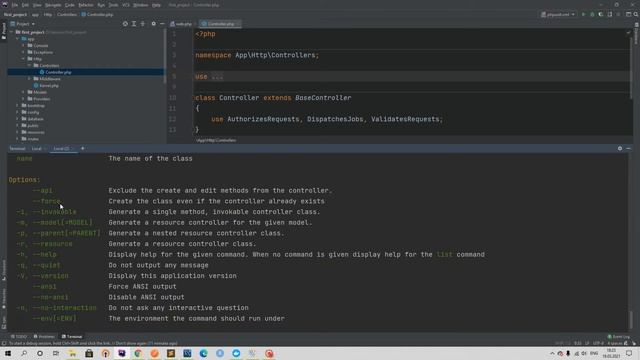
Task: Open the notification center icon
Action: tap(629, 353)
